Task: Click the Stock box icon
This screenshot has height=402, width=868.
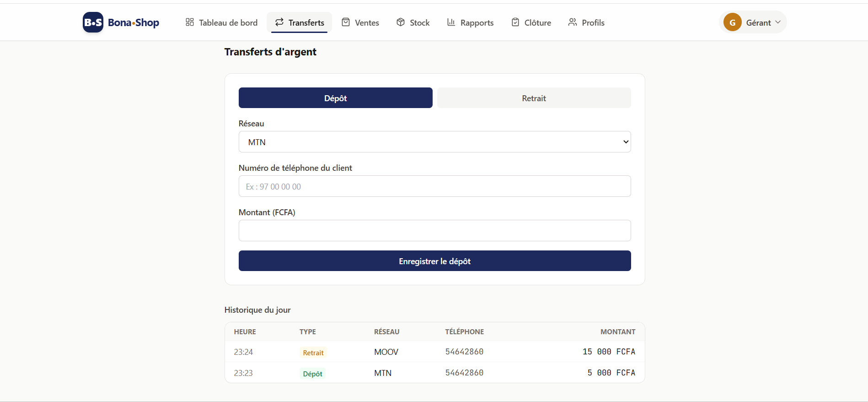Action: click(401, 22)
